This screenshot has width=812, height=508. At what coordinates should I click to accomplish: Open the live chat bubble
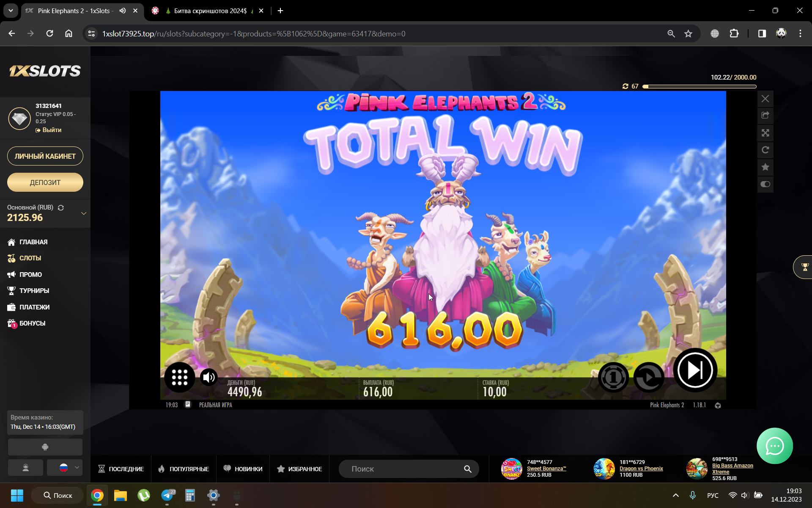click(774, 446)
